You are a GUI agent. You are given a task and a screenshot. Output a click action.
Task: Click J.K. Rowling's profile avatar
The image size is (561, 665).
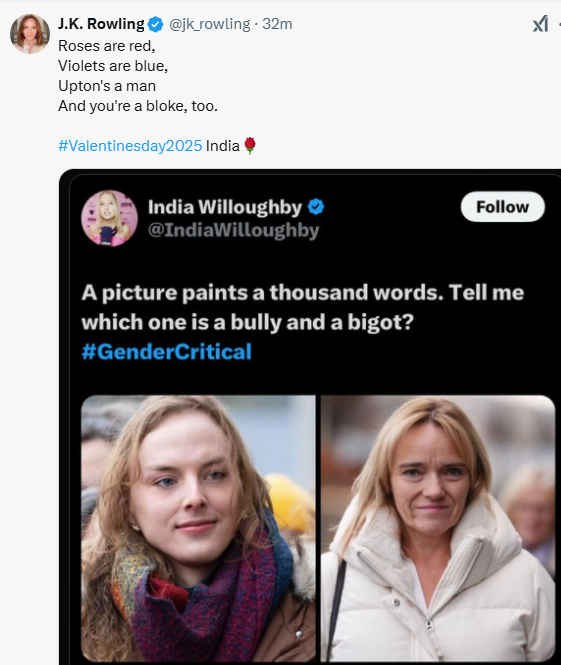coord(30,34)
